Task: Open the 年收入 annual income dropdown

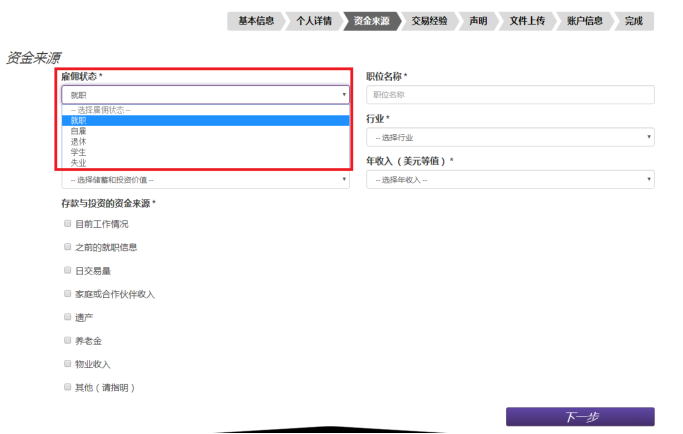Action: [x=510, y=180]
